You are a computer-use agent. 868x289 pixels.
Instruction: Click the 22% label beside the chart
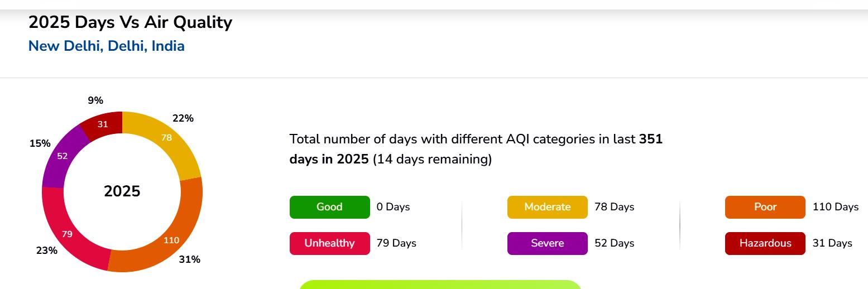(183, 118)
